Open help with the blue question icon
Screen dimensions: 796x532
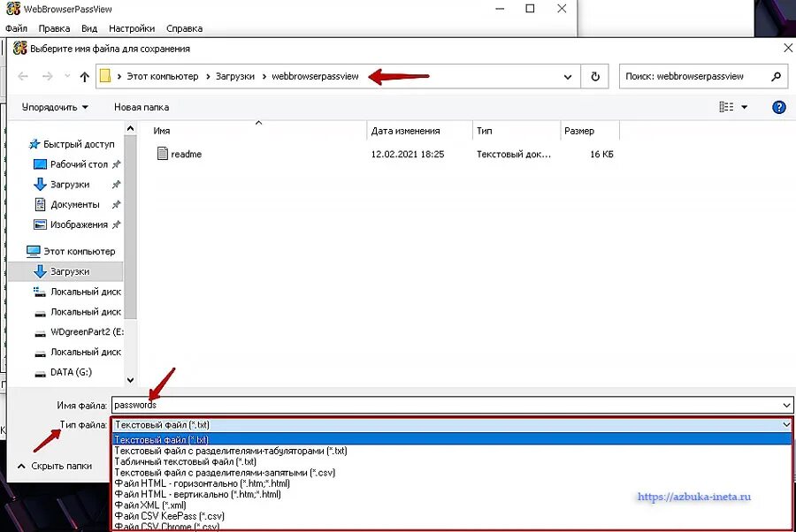pos(778,107)
